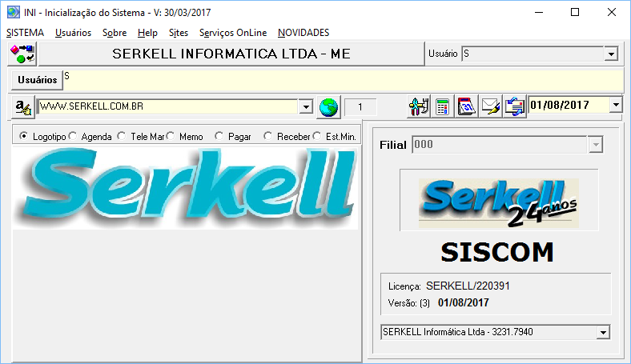Select the Receber radio button
631x364 pixels.
[x=268, y=136]
